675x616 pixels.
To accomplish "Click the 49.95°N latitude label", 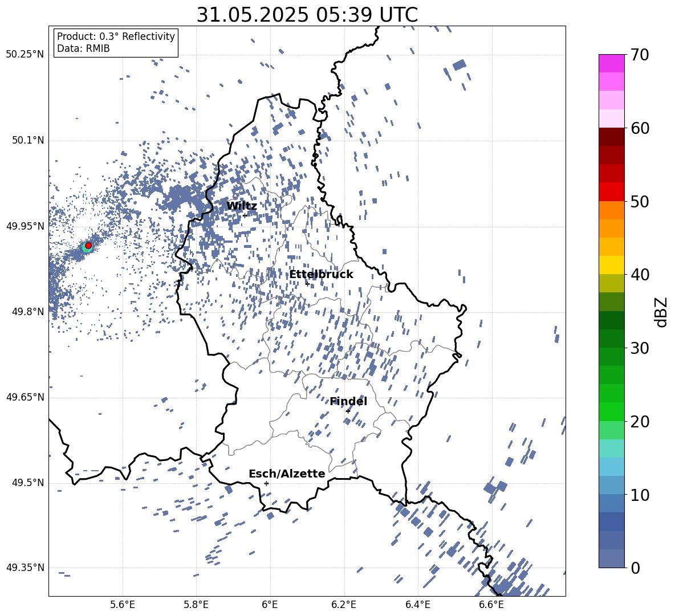I will (x=25, y=226).
